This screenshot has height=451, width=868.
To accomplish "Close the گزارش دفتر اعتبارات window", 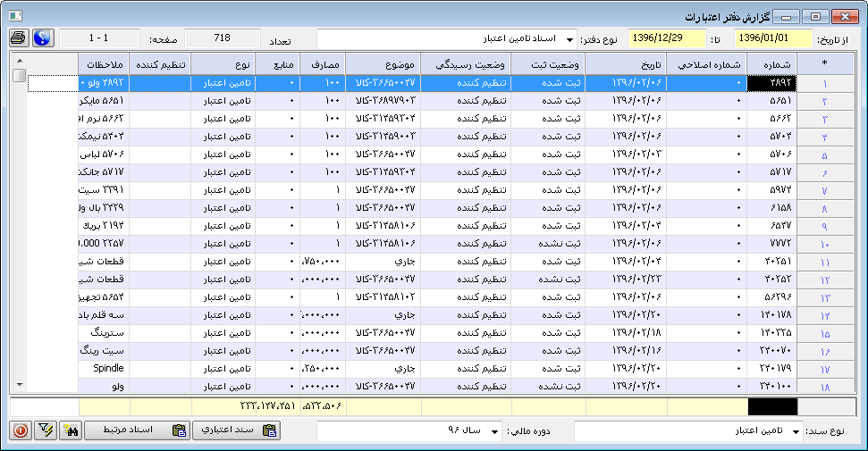I will 845,17.
